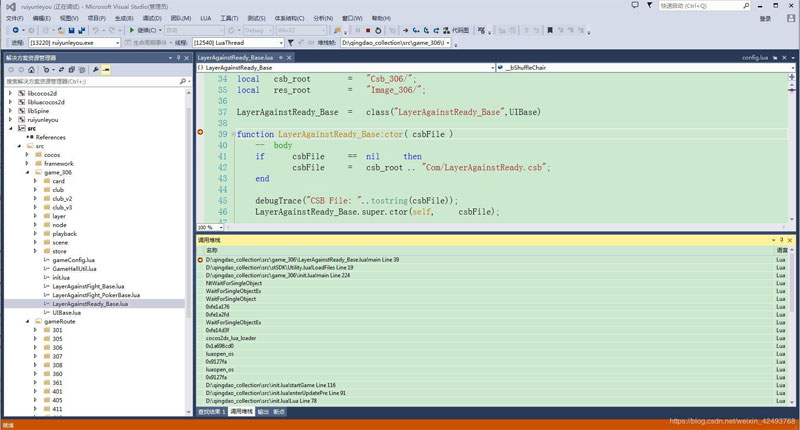Click the Save All icon
800x430 pixels.
click(x=81, y=31)
